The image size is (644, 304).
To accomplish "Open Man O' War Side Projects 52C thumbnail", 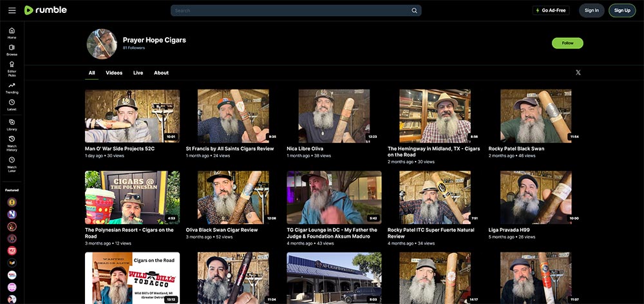I will click(x=132, y=116).
